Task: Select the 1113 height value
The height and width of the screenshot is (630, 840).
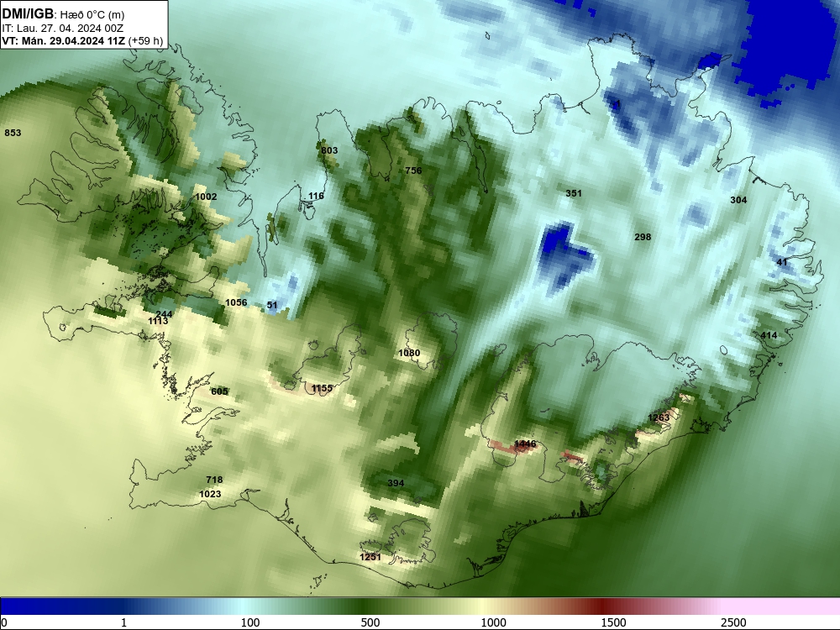Action: [x=158, y=321]
